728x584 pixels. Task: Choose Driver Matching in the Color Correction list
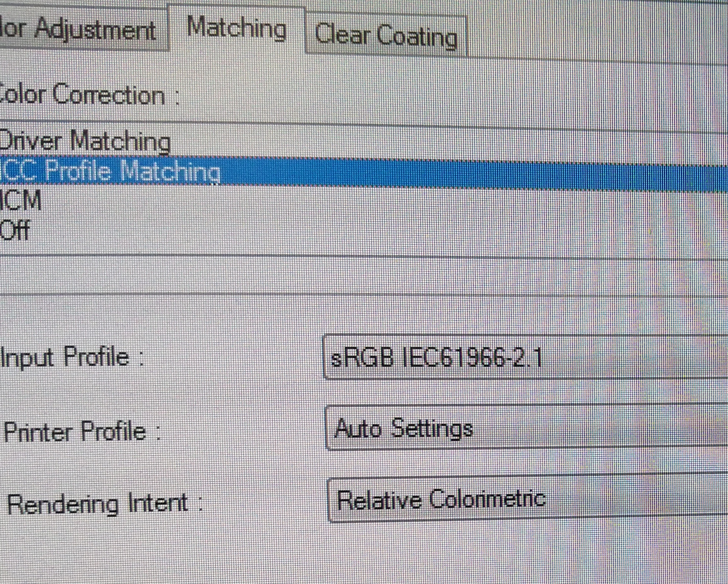pyautogui.click(x=85, y=141)
